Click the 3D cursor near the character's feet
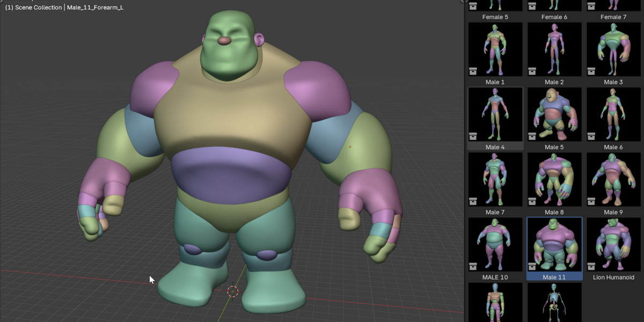The height and width of the screenshot is (322, 644). point(232,291)
